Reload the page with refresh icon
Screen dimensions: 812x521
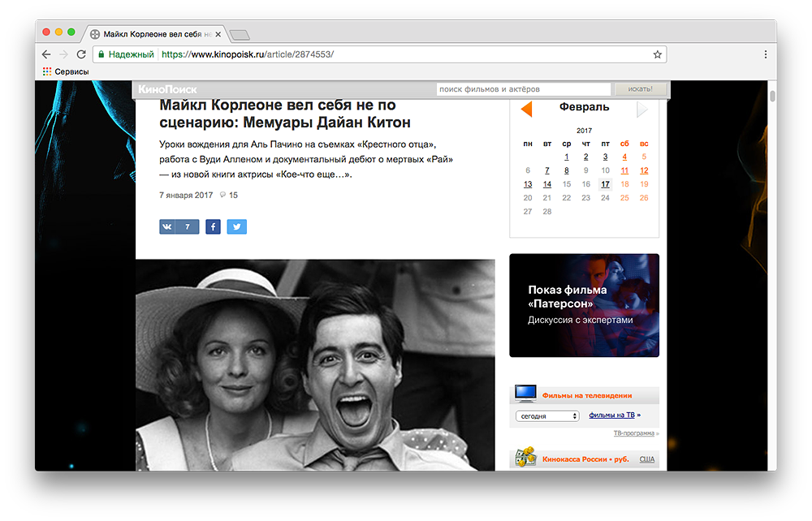click(81, 54)
